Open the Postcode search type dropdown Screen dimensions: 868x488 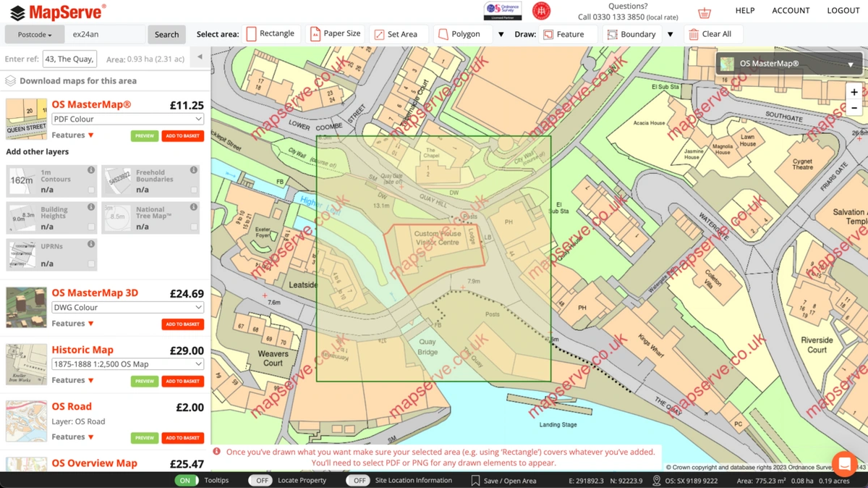[x=34, y=35]
